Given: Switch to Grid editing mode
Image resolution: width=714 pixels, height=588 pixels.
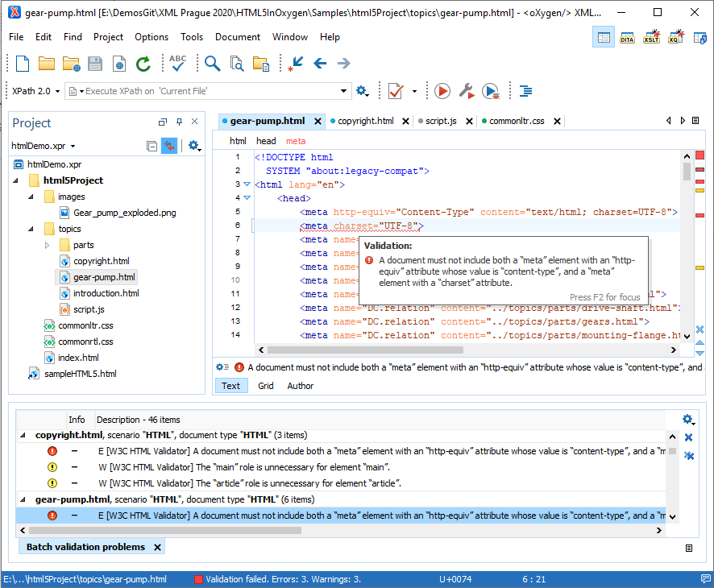Looking at the screenshot, I should pos(265,386).
